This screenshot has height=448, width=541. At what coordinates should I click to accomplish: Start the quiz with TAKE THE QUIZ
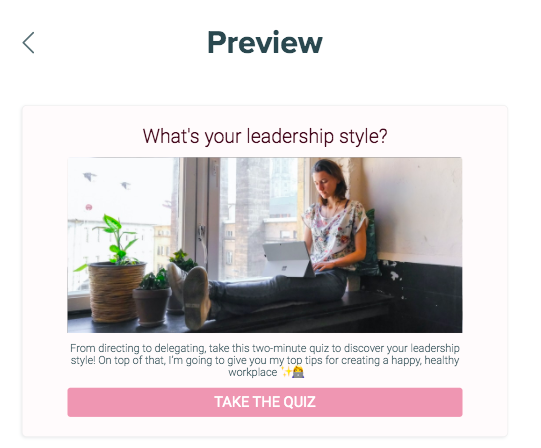point(265,402)
